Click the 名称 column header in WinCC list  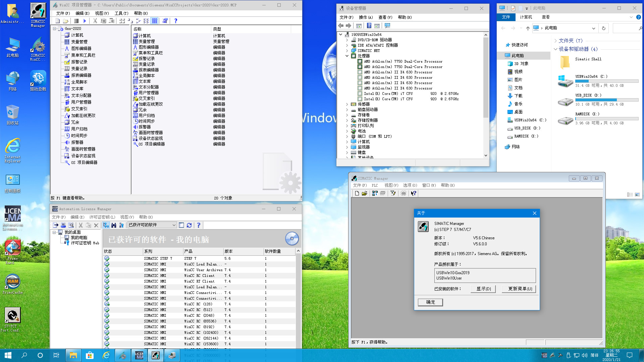pyautogui.click(x=171, y=29)
